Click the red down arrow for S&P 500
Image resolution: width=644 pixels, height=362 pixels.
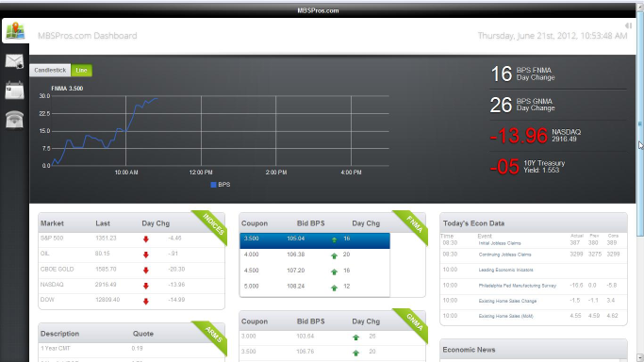(x=146, y=239)
